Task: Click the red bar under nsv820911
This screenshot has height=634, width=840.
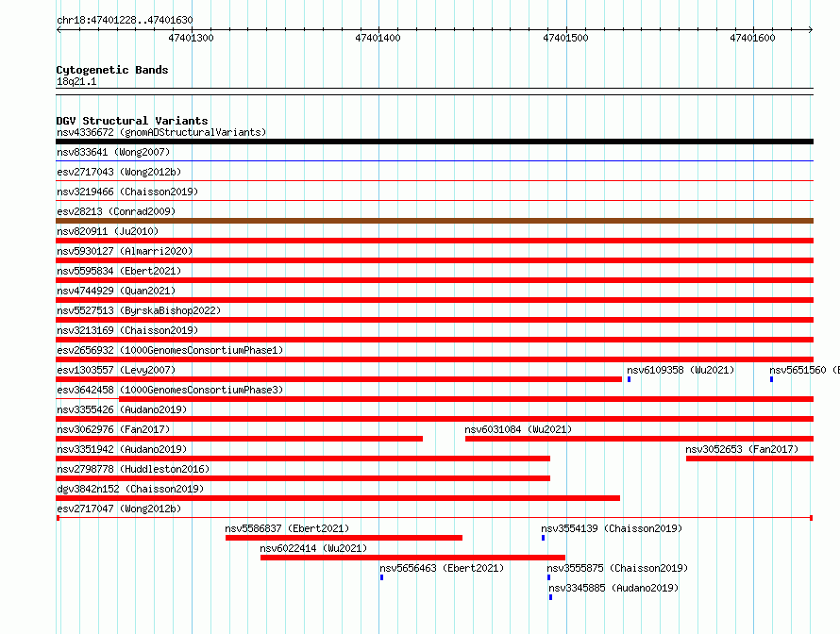Action: click(x=434, y=241)
